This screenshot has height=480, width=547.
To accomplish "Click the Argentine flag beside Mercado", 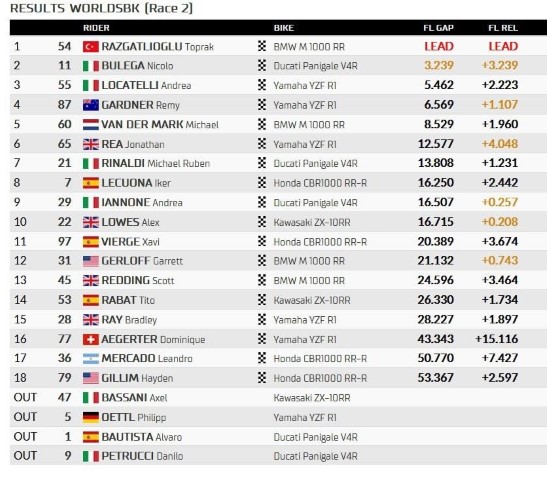I will 91,359.
